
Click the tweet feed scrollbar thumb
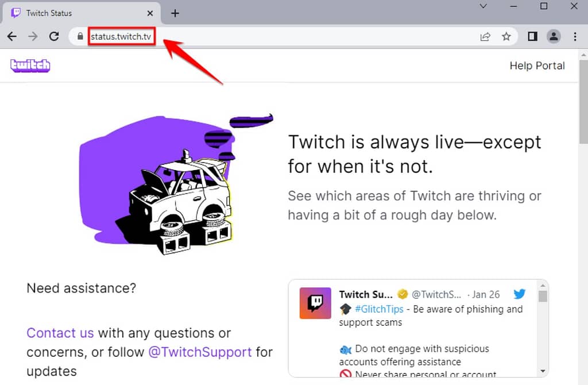543,296
